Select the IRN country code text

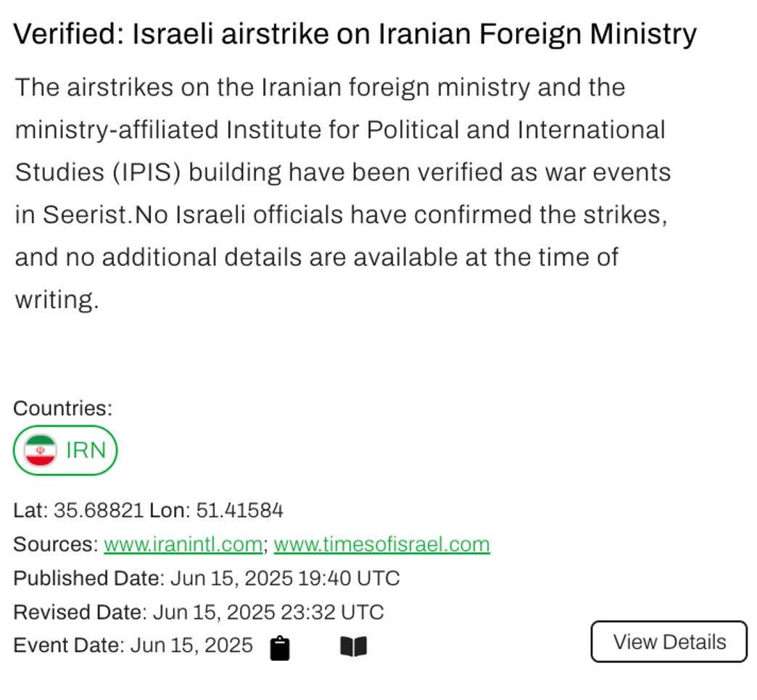tap(86, 450)
